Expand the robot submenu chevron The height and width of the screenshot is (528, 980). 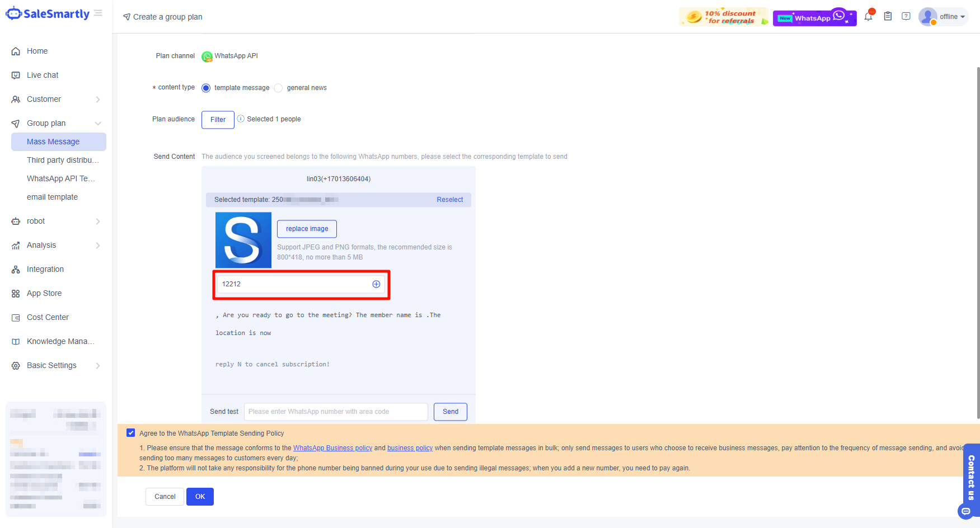click(x=98, y=221)
